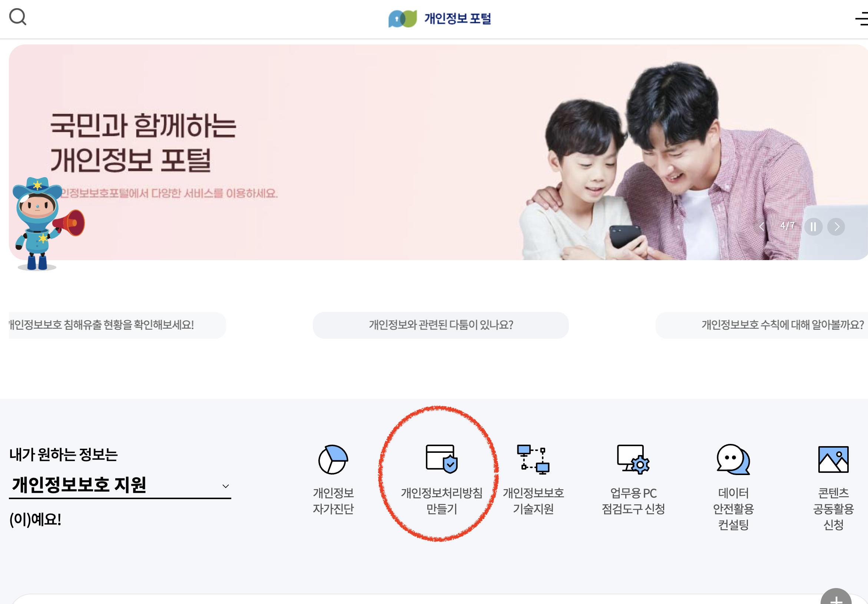This screenshot has width=868, height=604.
Task: Open the 개인정보 자가진단 pie chart icon
Action: click(333, 459)
